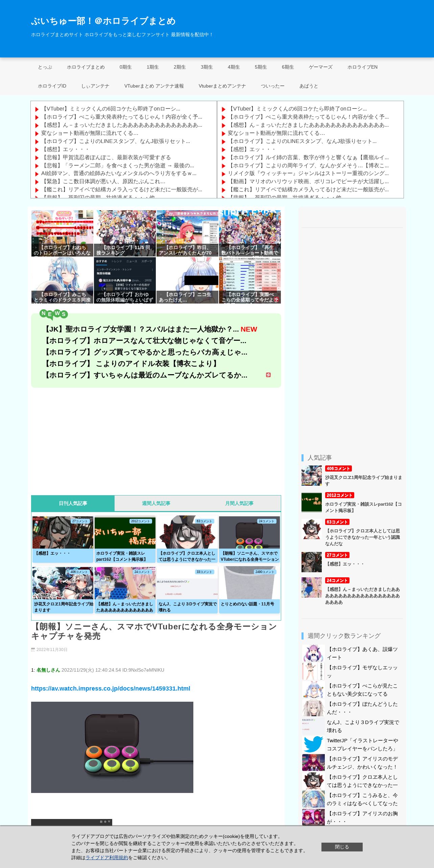Open card 【朗報】ソニーさん、スマホでVTuberになれる
Image resolution: width=434 pixels, height=868 pixels.
[249, 539]
